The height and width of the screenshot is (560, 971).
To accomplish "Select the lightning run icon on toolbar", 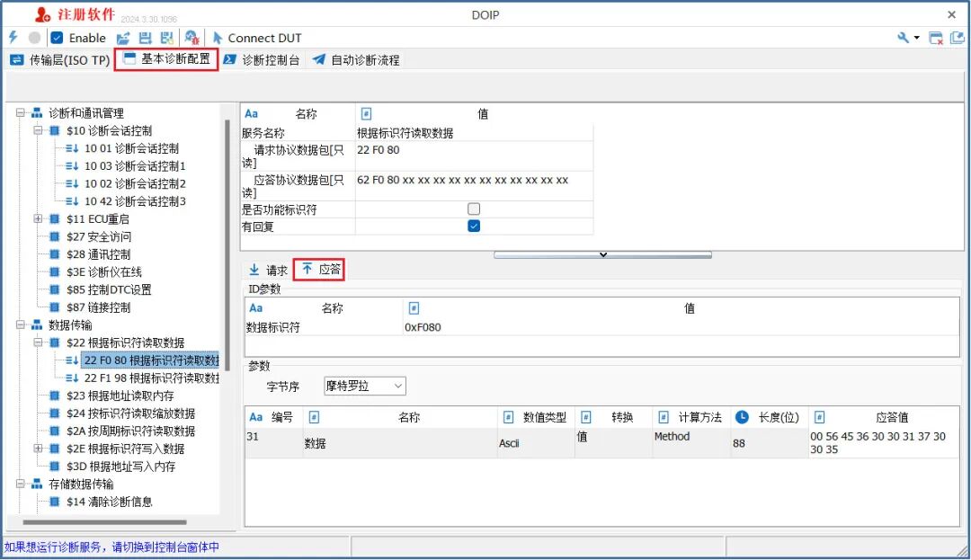I will pos(12,37).
